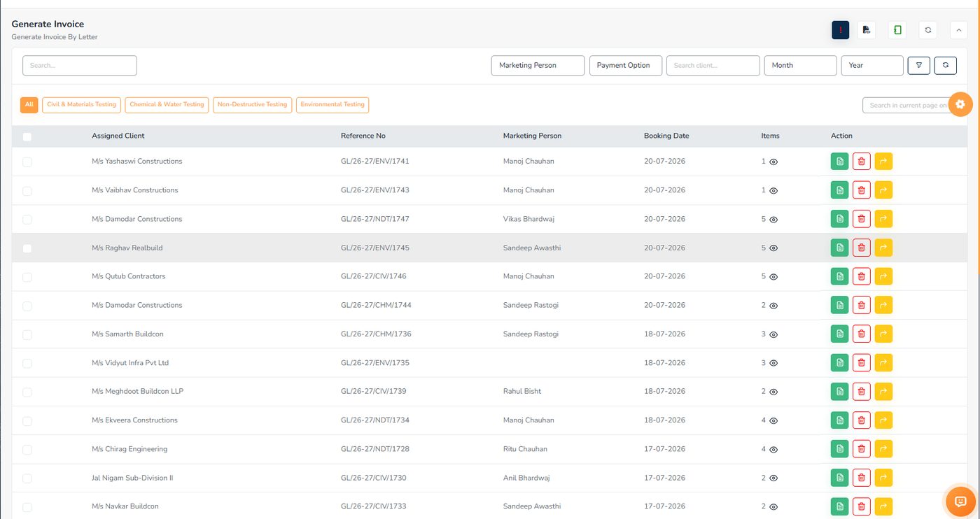Sort by Booking Date column header
Screen dimensions: 980x519
(x=666, y=136)
